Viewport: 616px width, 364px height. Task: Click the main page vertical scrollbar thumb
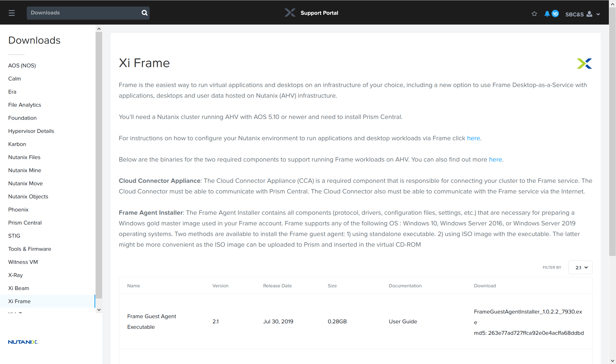(x=612, y=132)
